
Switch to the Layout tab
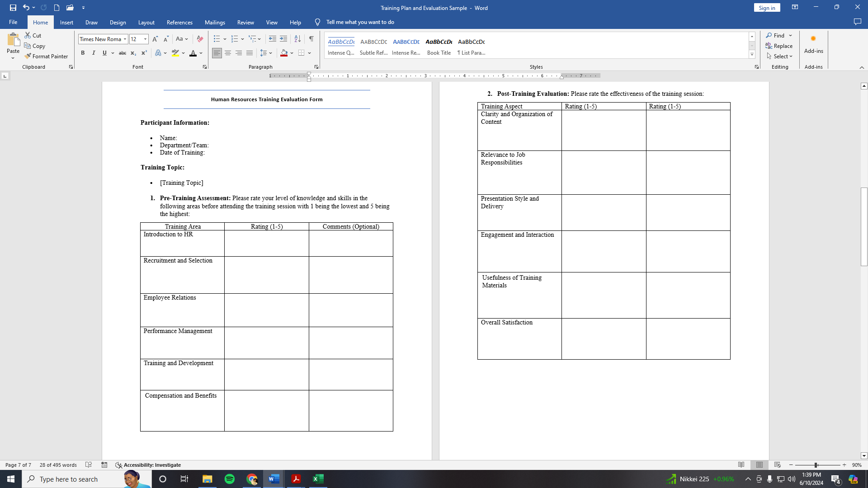[146, 22]
